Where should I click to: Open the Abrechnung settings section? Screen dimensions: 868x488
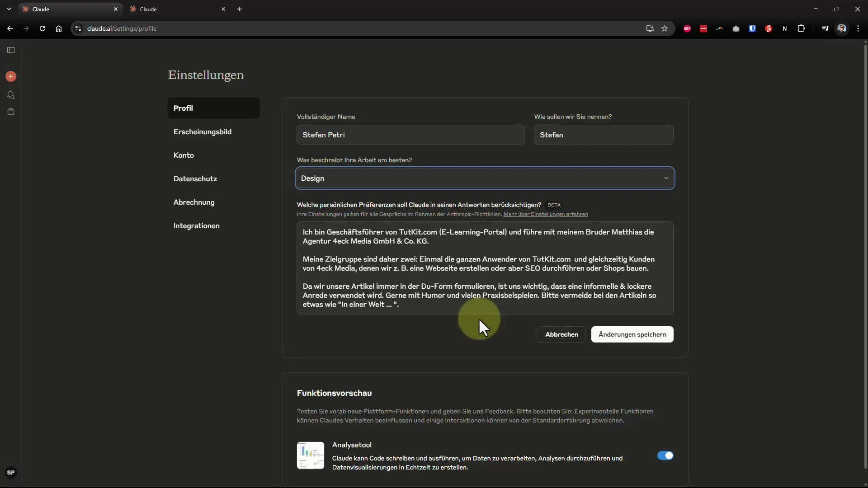click(x=213, y=202)
